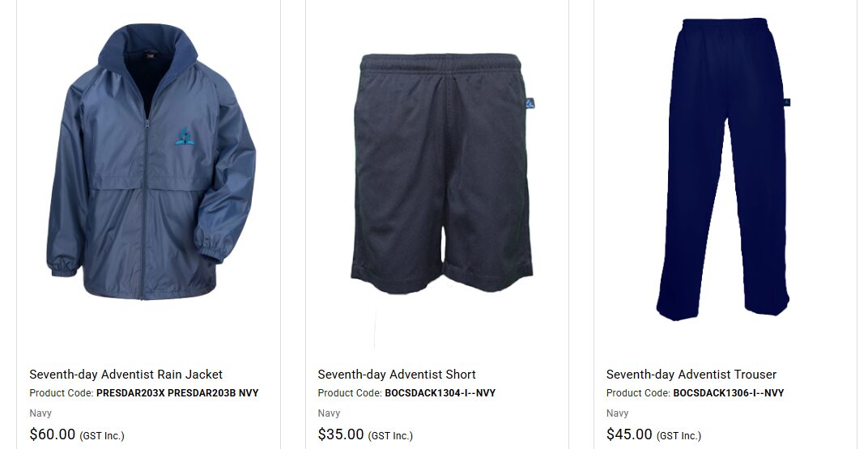Click the small logo tag on the shorts

530,104
